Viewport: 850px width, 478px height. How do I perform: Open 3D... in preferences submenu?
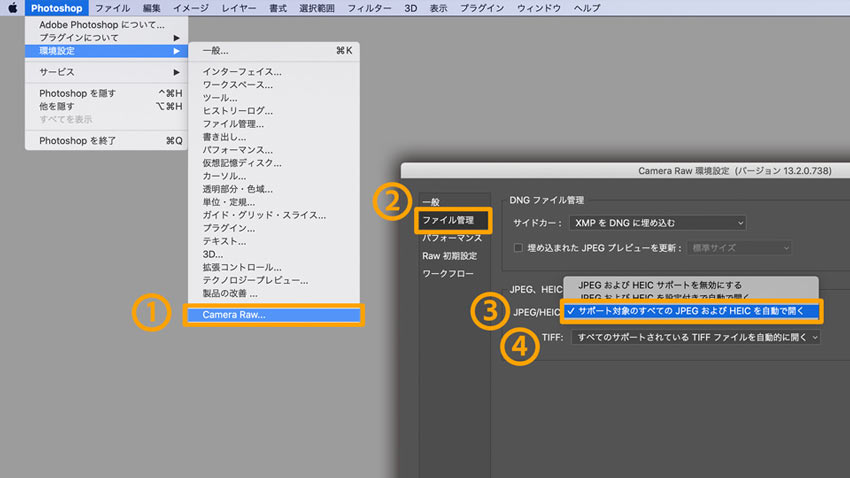274,254
